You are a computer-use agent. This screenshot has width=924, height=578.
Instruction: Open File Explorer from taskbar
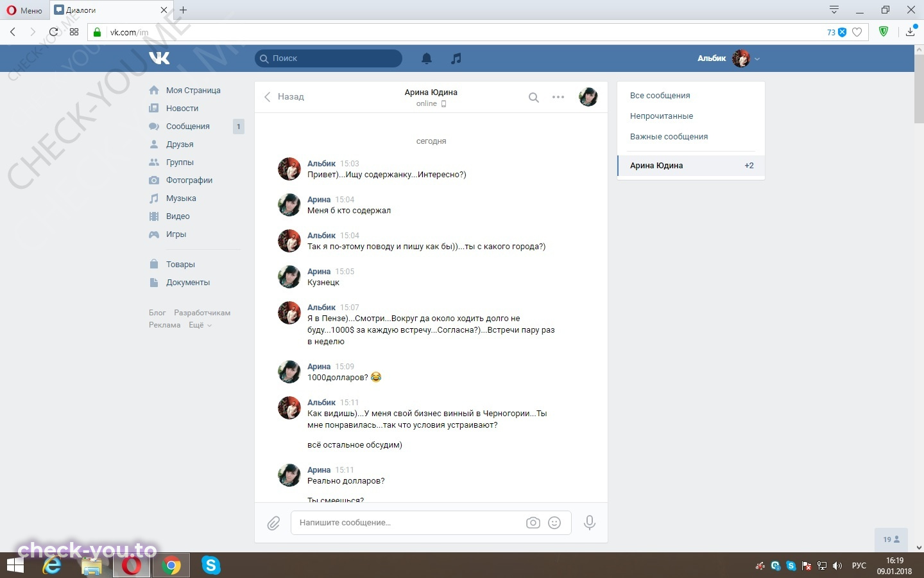92,566
